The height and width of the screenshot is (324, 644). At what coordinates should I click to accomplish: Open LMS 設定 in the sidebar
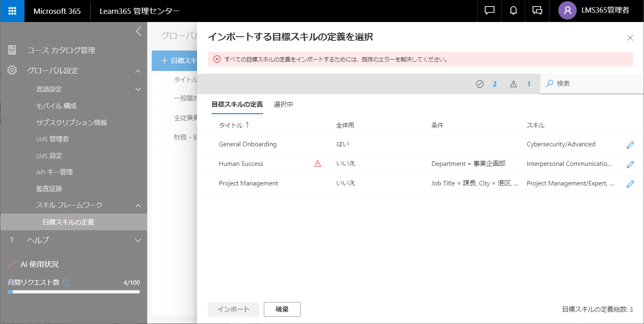(x=49, y=156)
